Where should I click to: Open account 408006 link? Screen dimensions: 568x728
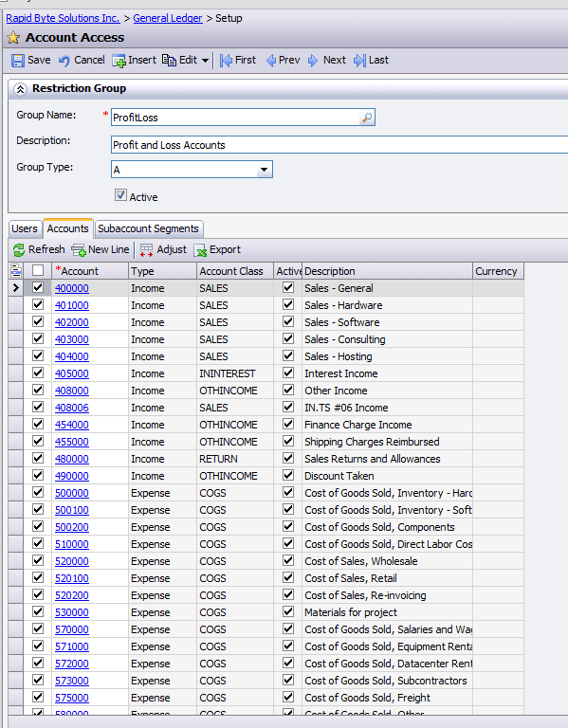point(72,408)
